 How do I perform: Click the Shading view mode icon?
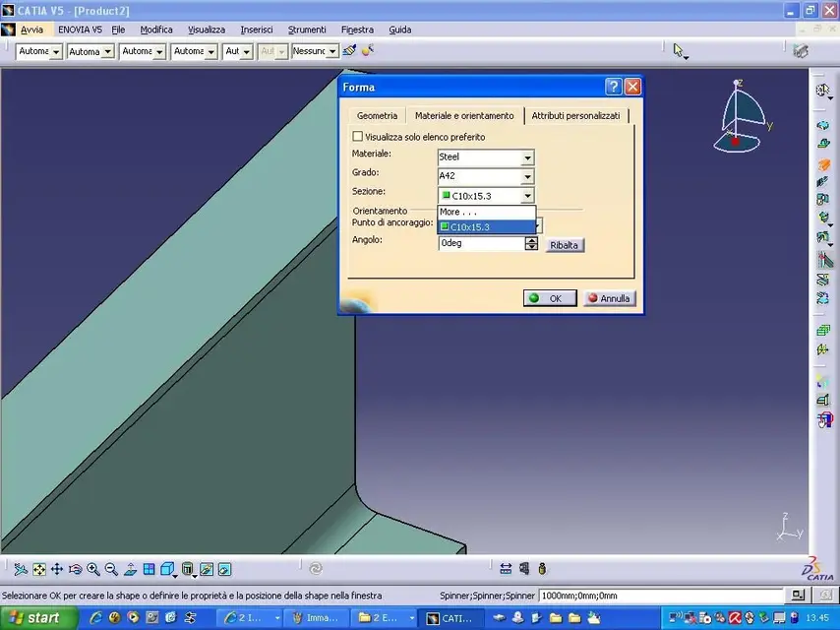[x=187, y=569]
